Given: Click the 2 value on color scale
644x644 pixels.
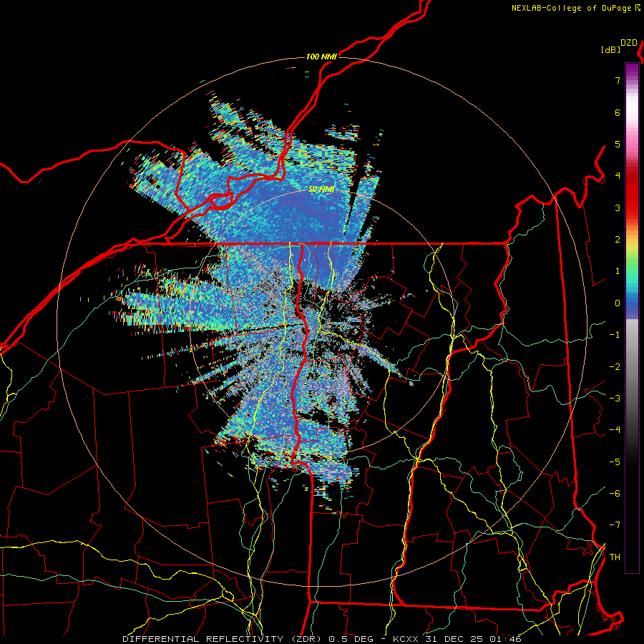Looking at the screenshot, I should (618, 240).
